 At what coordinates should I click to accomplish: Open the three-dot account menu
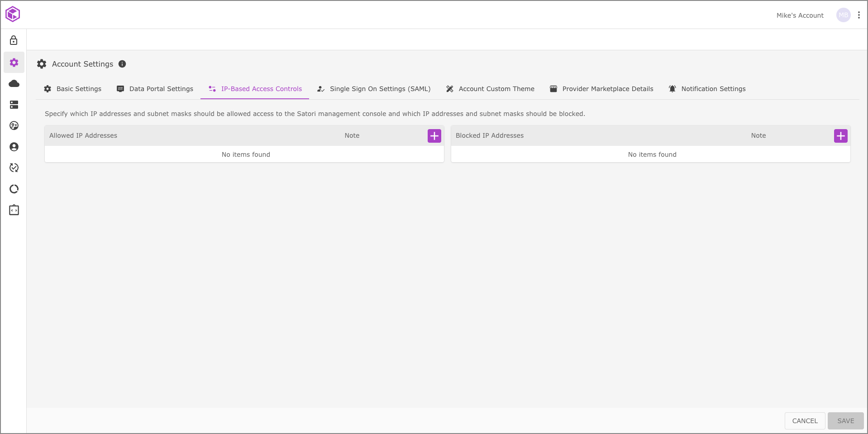click(x=858, y=15)
